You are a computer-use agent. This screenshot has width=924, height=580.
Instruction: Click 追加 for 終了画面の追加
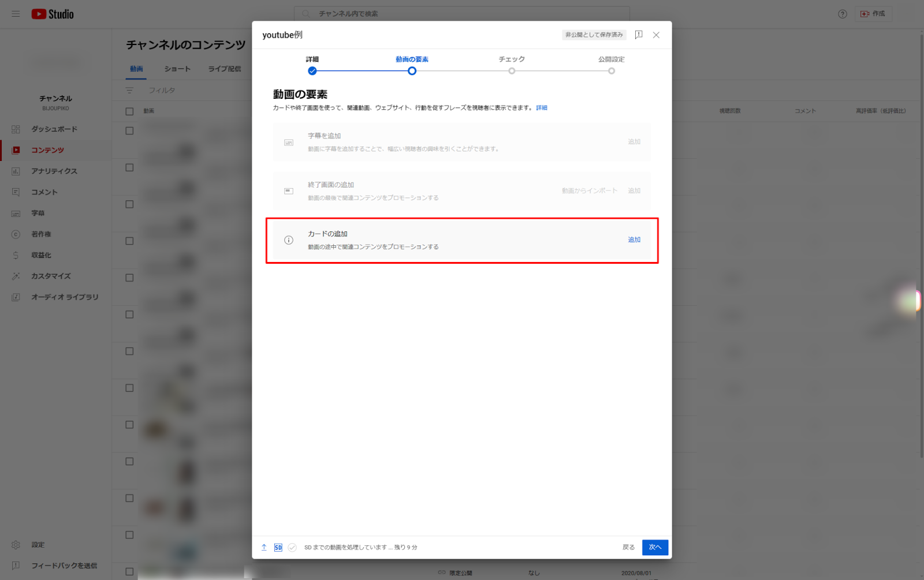[x=634, y=191]
